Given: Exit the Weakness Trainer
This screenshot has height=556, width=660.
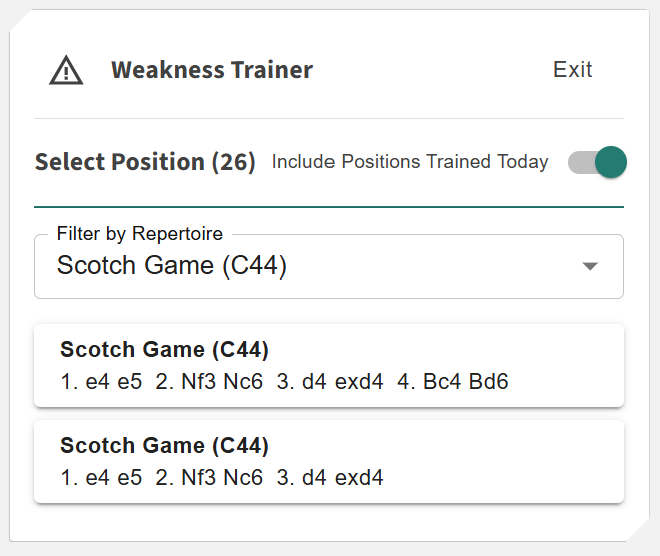Looking at the screenshot, I should pyautogui.click(x=572, y=70).
